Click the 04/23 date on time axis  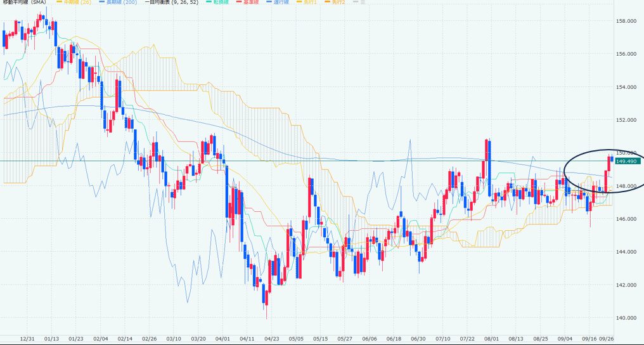point(272,339)
